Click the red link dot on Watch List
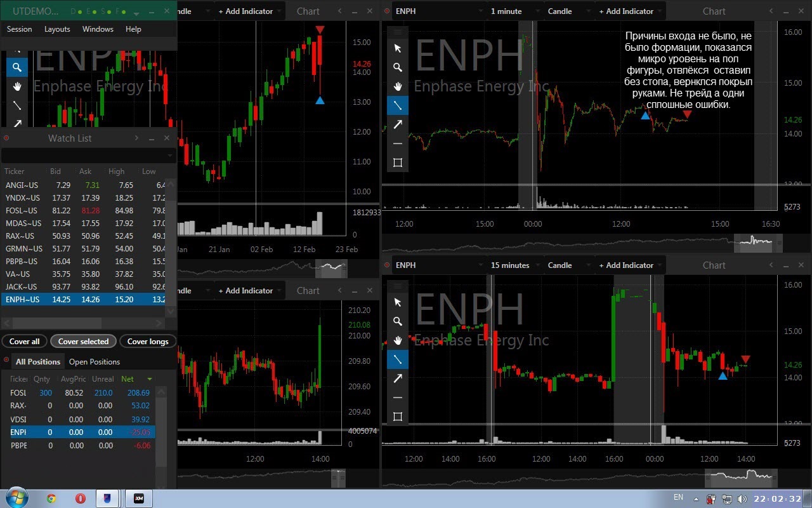 (x=6, y=138)
